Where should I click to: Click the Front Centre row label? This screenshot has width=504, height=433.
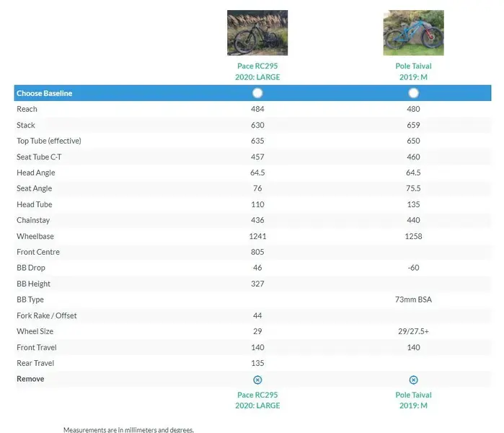tap(38, 252)
